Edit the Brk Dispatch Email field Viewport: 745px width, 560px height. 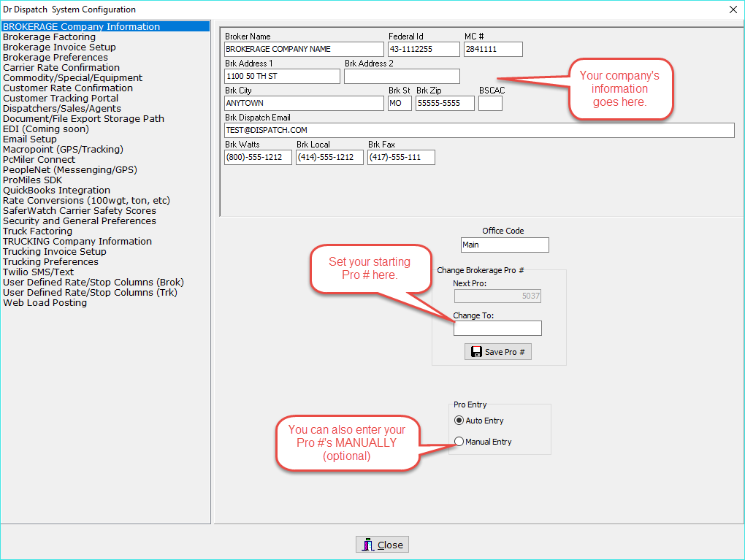click(x=479, y=130)
